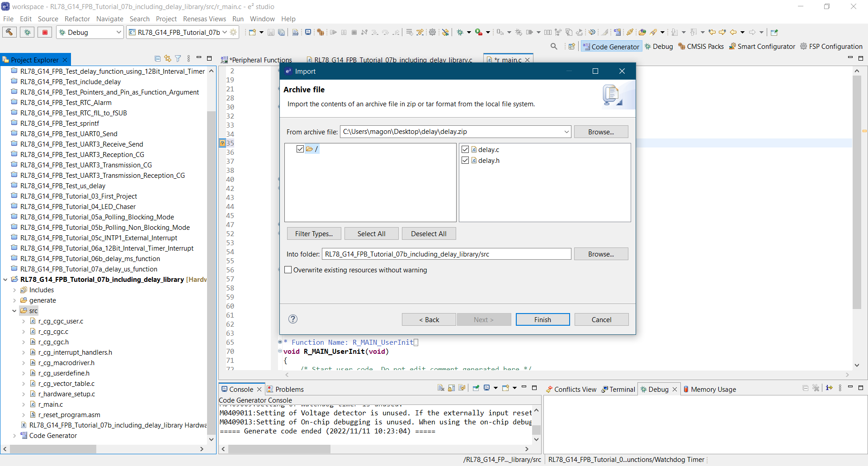Viewport: 868px width, 466px height.
Task: Switch to the CMSIS Packs perspective
Action: pos(701,47)
